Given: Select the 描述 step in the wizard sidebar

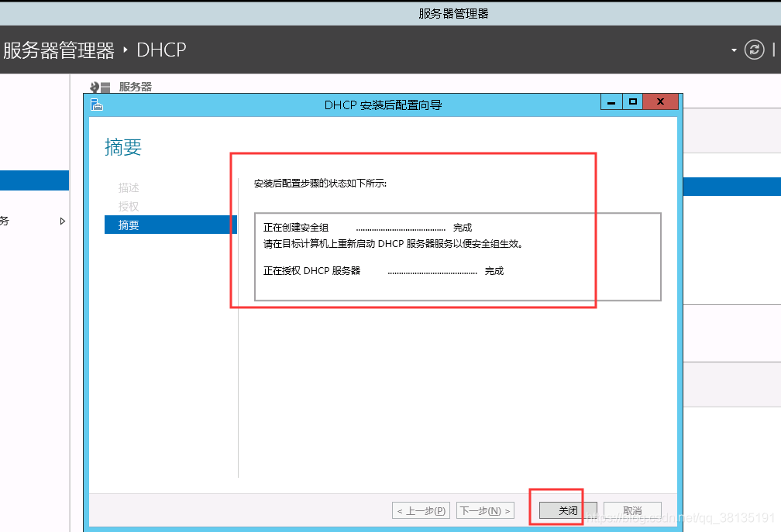Looking at the screenshot, I should 128,187.
